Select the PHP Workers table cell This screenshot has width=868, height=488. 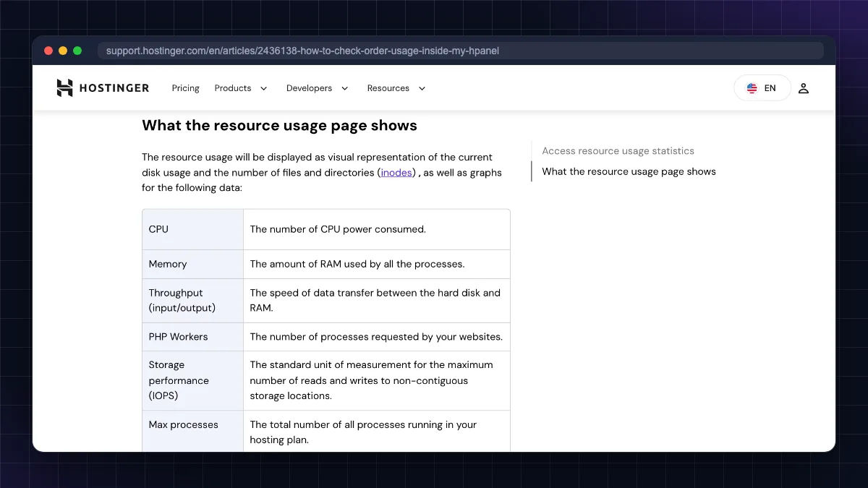tap(192, 336)
